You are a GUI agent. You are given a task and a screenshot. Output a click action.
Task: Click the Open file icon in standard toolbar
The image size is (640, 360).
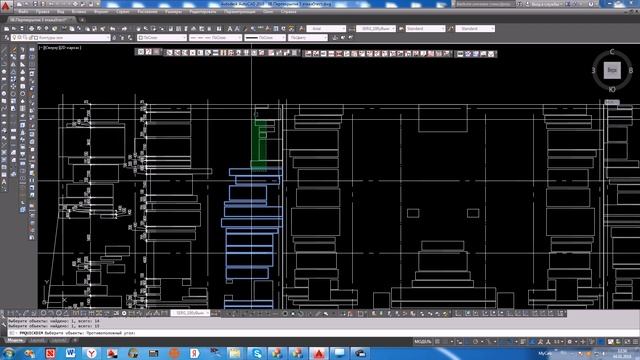[x=14, y=29]
